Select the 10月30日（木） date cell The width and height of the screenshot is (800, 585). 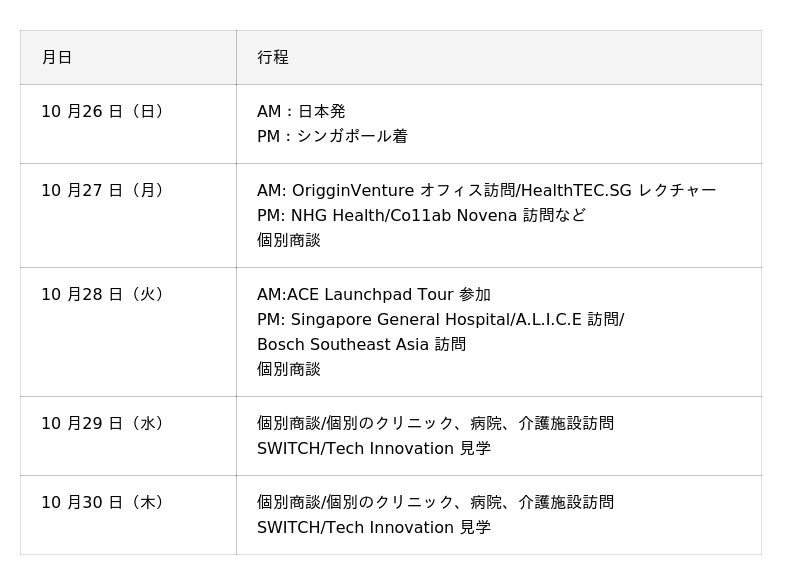pyautogui.click(x=102, y=503)
